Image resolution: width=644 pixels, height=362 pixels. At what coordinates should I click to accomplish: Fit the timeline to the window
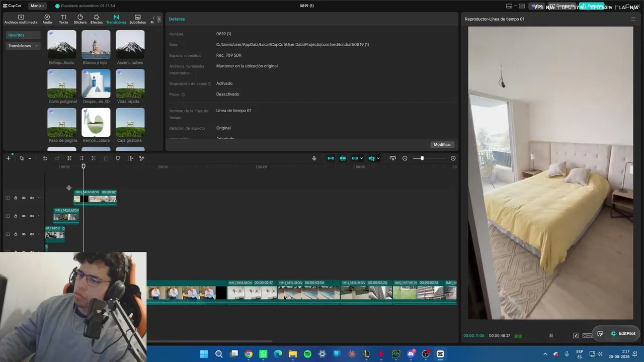pyautogui.click(x=393, y=158)
